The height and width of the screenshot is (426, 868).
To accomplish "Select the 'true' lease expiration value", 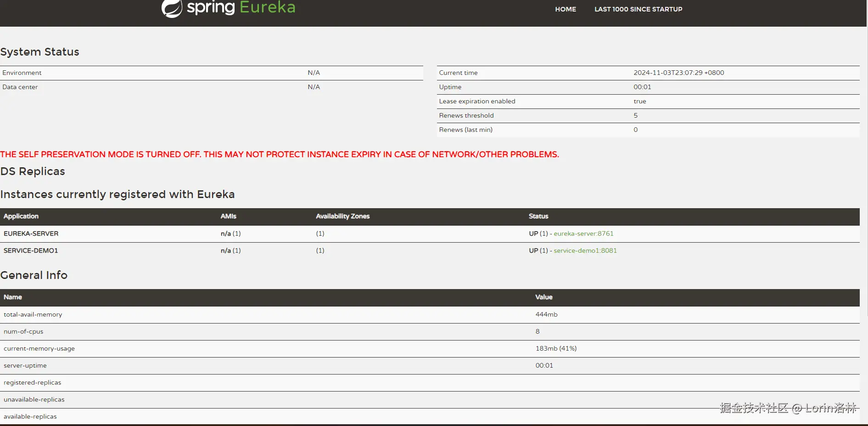I will (640, 101).
